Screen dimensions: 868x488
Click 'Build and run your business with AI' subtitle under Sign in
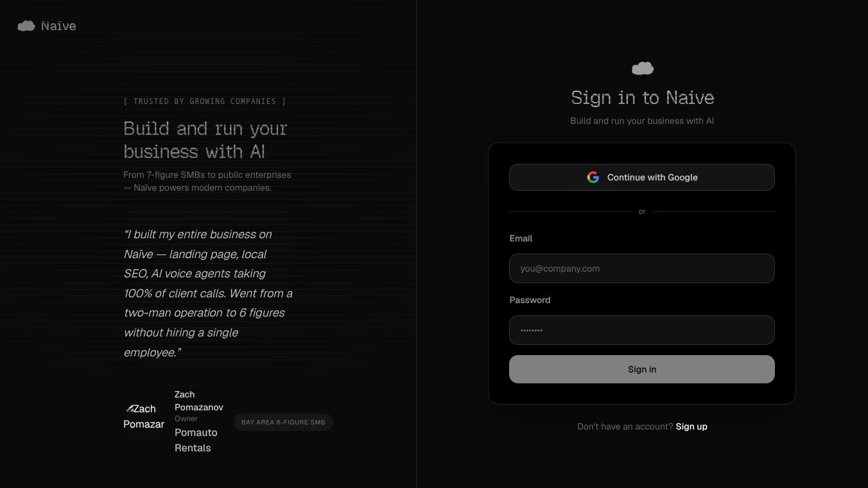[642, 121]
